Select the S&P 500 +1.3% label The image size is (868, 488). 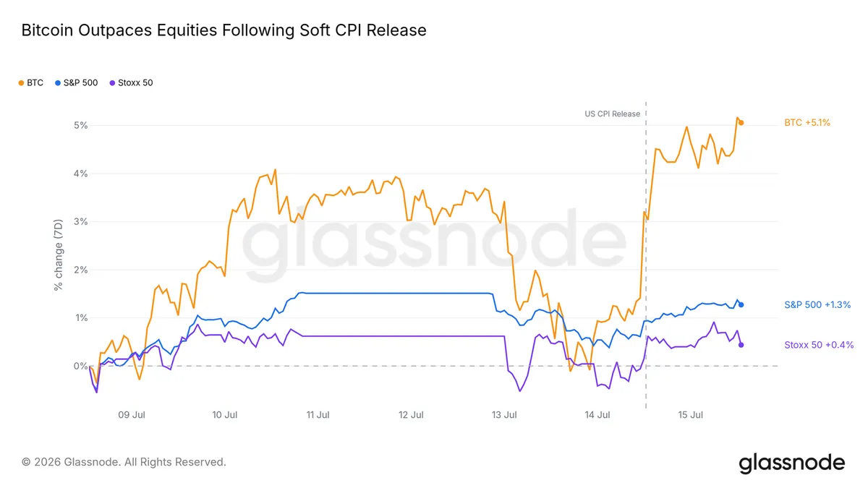click(817, 304)
